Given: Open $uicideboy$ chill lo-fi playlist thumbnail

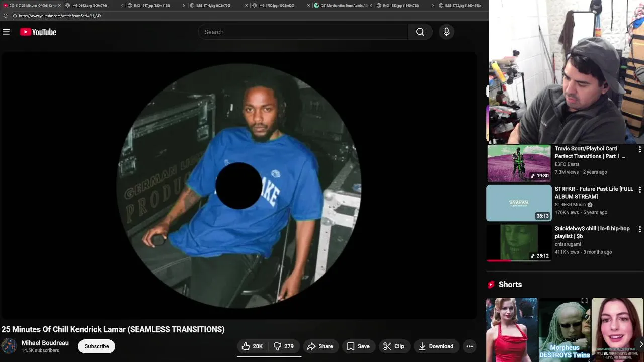Looking at the screenshot, I should click(519, 243).
